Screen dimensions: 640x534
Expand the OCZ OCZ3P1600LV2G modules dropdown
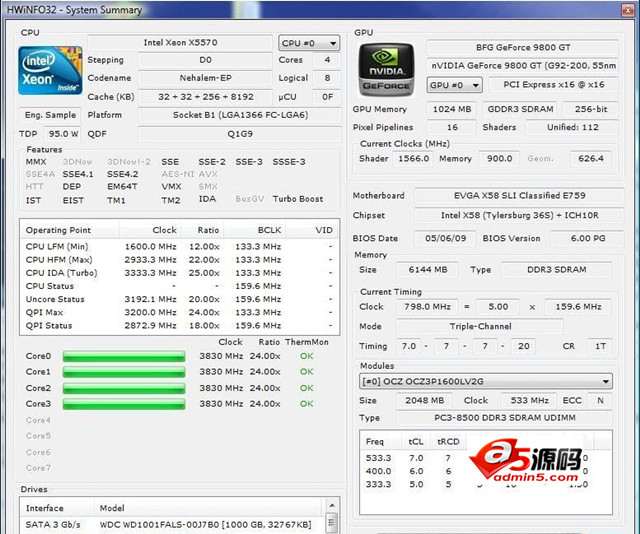click(485, 381)
